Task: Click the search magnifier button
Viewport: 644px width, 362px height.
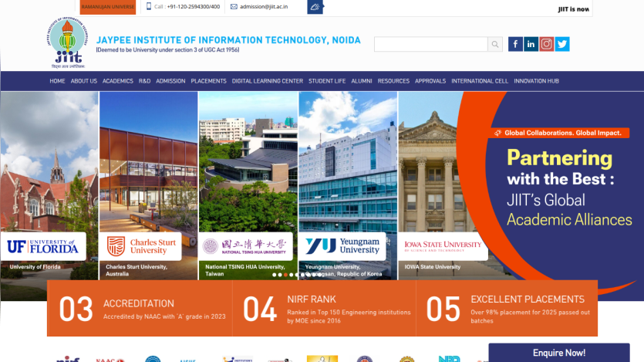Action: click(x=495, y=44)
